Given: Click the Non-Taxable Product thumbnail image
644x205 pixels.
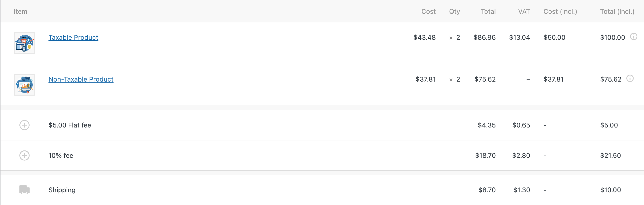Looking at the screenshot, I should point(24,85).
